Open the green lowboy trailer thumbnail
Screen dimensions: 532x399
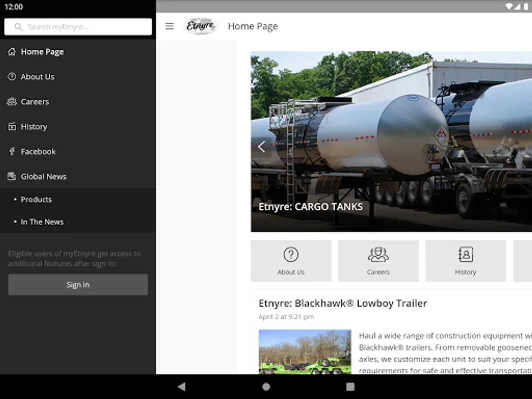[305, 352]
